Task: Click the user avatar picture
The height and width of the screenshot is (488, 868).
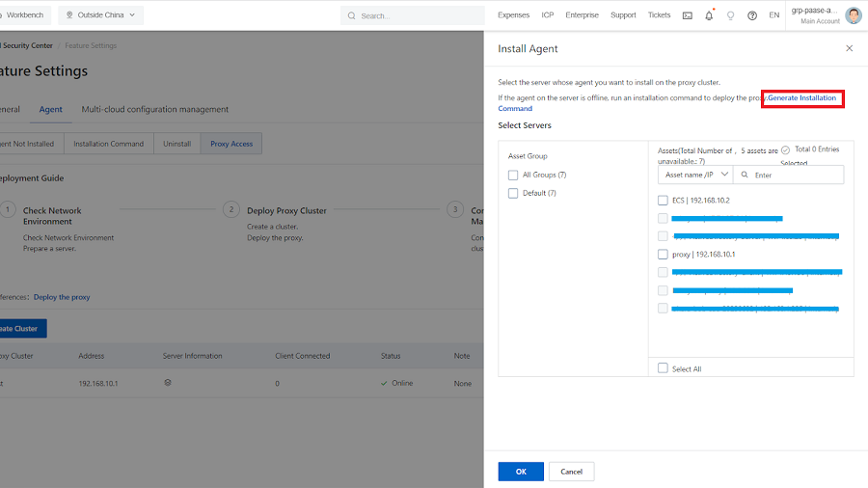Action: tap(853, 15)
